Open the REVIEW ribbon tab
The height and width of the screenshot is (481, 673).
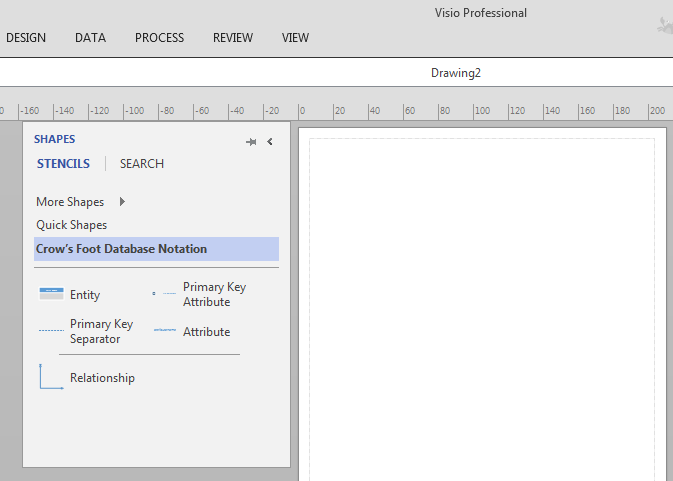coord(233,38)
